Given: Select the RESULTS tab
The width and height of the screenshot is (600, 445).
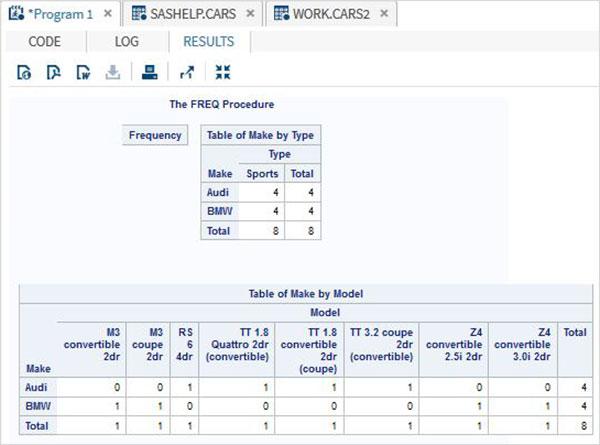Looking at the screenshot, I should [209, 41].
